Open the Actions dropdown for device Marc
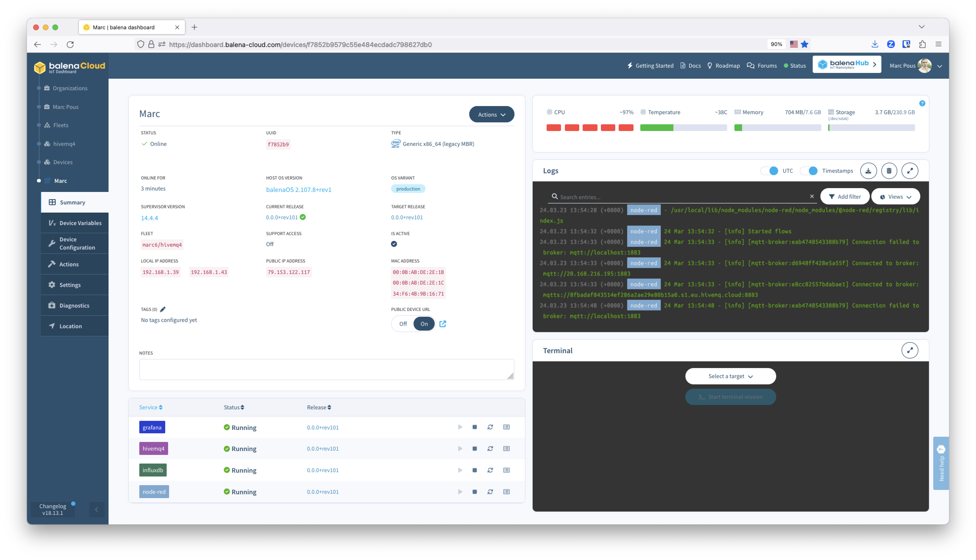The width and height of the screenshot is (976, 560). pyautogui.click(x=491, y=114)
